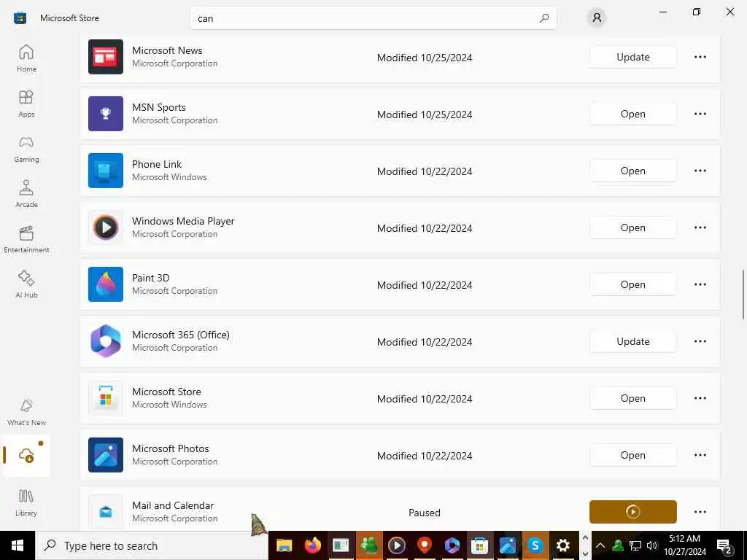Open more options for Microsoft Store row

point(700,398)
